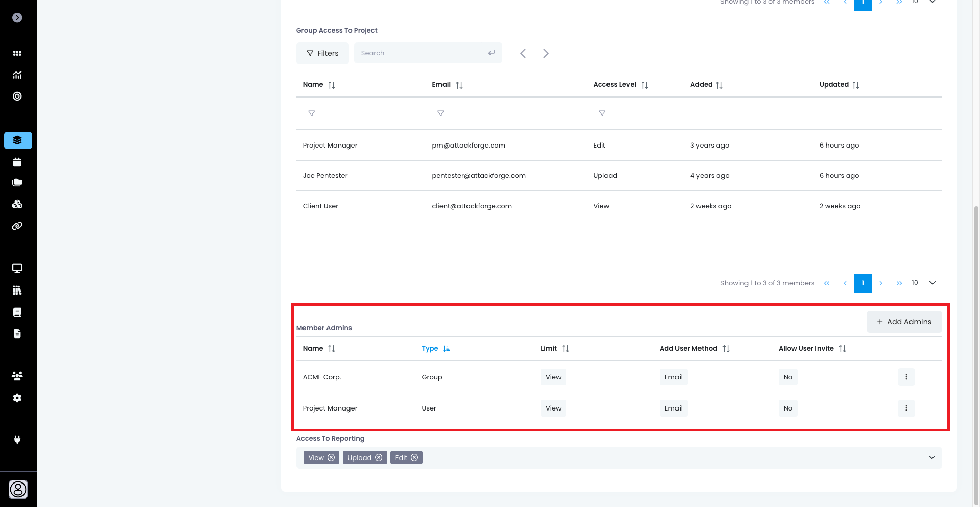The image size is (980, 507).
Task: Click the user profile avatar icon
Action: click(18, 489)
